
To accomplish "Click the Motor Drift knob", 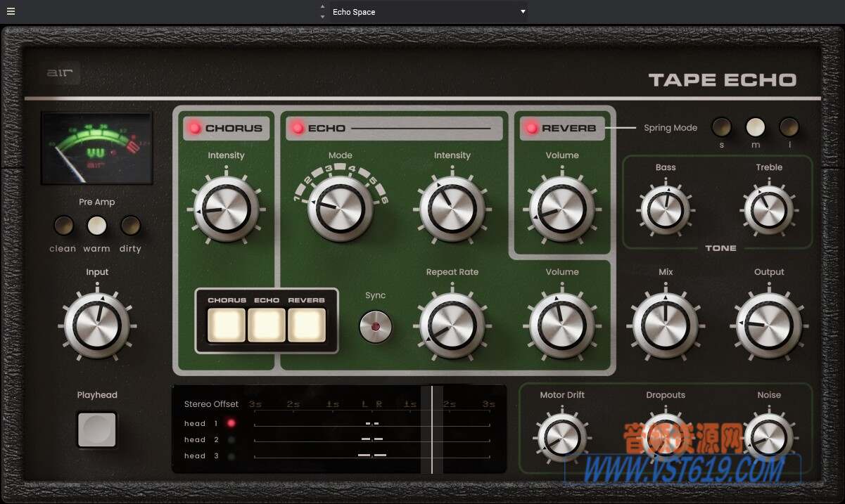I will [x=562, y=438].
